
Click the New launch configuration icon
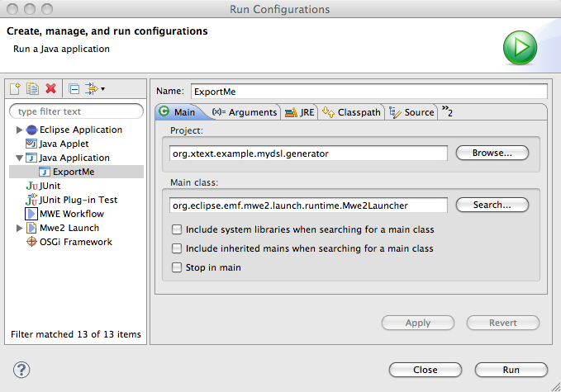(x=15, y=88)
